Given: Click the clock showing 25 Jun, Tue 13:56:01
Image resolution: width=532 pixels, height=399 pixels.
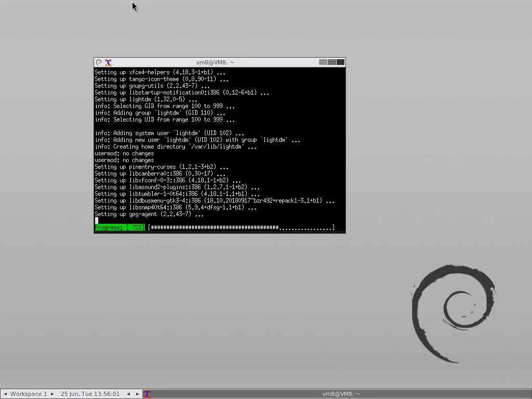Looking at the screenshot, I should click(90, 394).
